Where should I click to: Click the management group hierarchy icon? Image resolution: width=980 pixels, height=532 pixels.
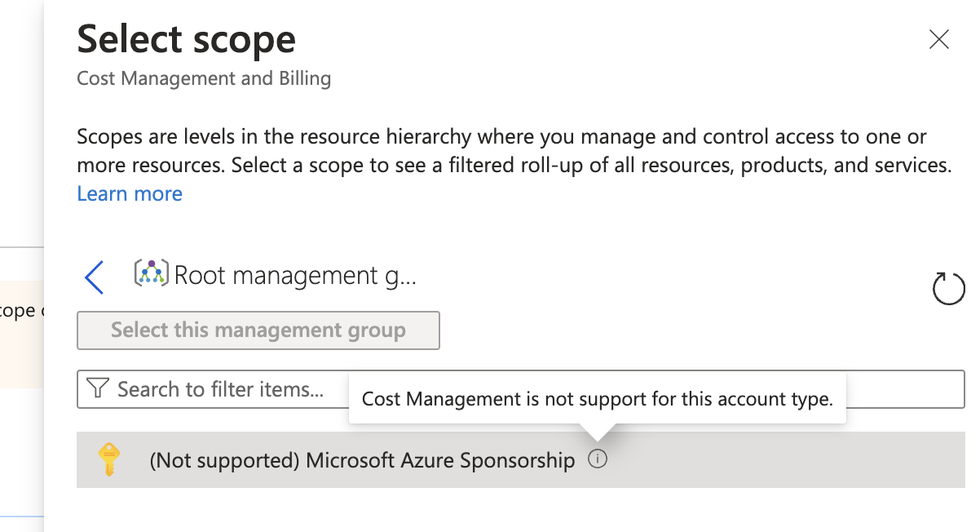(152, 274)
